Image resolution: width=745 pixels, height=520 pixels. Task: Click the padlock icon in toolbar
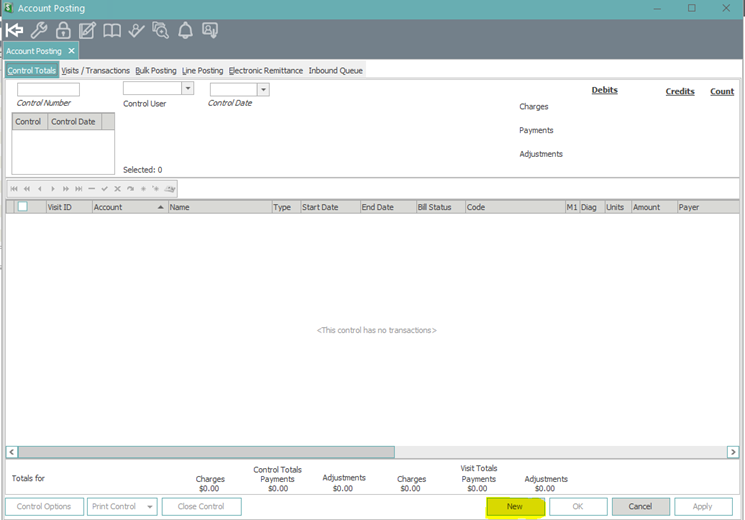click(x=63, y=30)
